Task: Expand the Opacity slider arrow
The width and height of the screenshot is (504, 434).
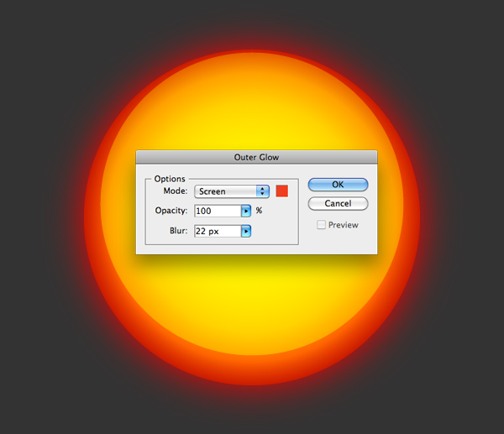Action: (246, 212)
